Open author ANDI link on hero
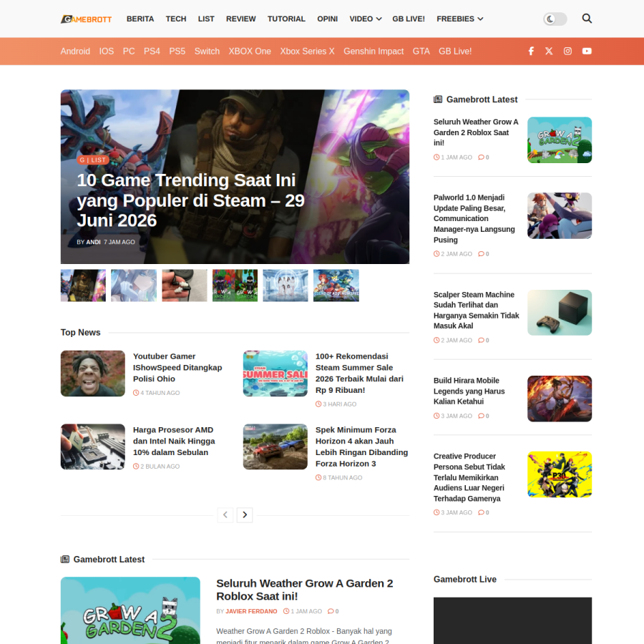 pyautogui.click(x=93, y=242)
